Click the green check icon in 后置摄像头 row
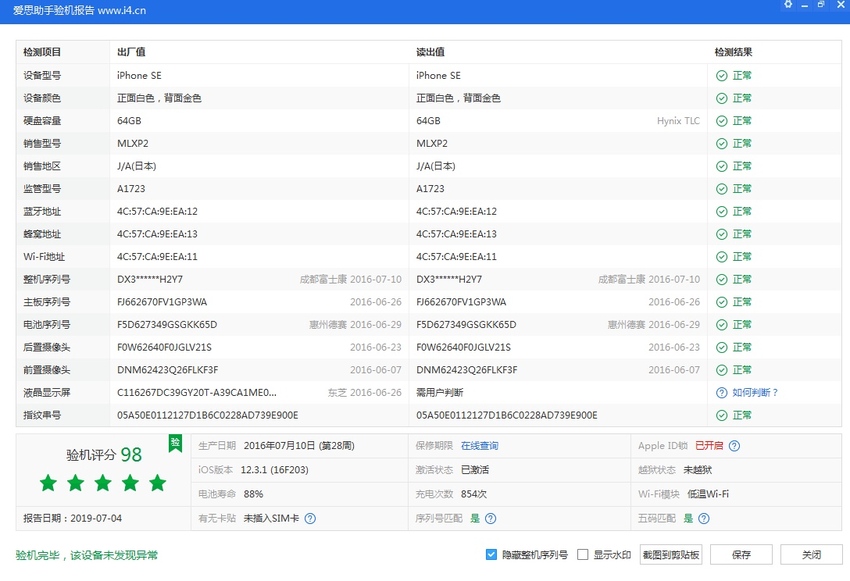Screen dimensions: 850x581 722,347
